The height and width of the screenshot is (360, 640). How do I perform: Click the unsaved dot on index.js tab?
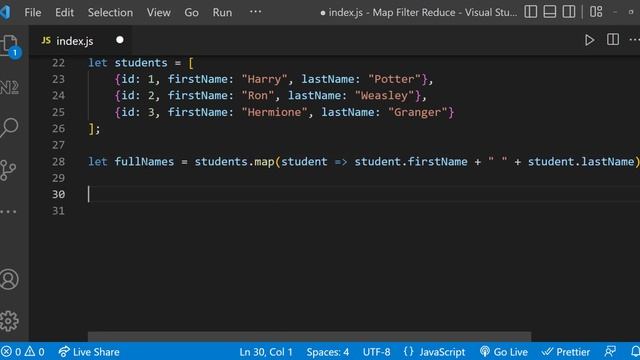pos(120,40)
